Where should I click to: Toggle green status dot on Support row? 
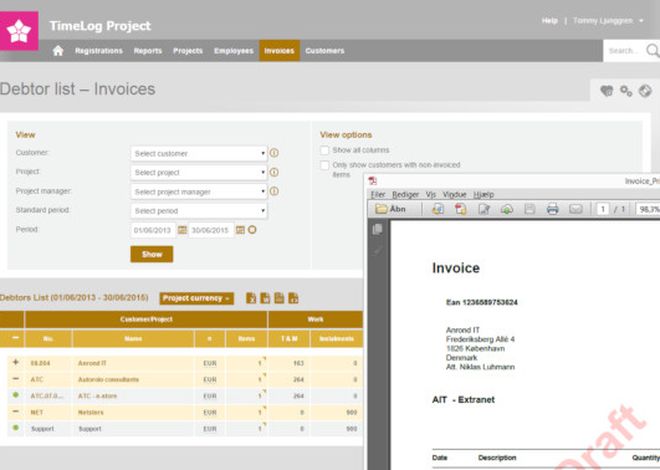point(16,428)
